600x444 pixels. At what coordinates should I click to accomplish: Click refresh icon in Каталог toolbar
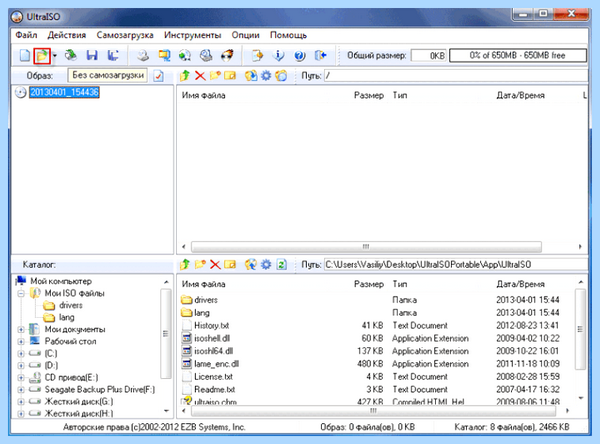(x=282, y=264)
